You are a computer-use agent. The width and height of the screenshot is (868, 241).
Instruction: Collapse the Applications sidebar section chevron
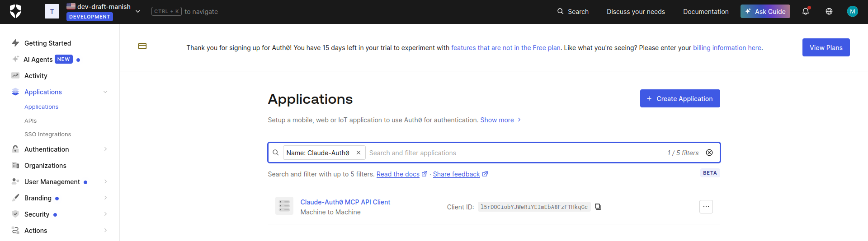point(105,92)
